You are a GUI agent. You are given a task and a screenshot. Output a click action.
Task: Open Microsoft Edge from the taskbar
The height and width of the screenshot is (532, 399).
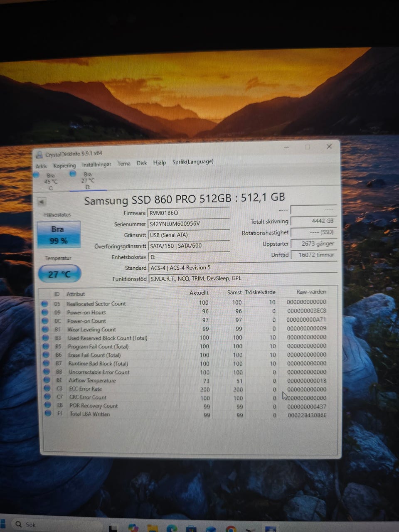click(x=172, y=529)
